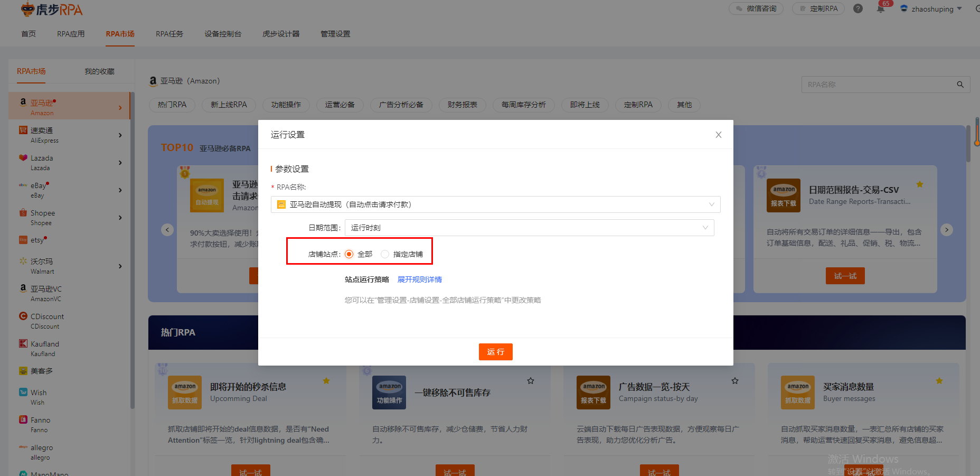Toggle favorite star on 一键移除不可售库存 card
This screenshot has width=980, height=476.
click(531, 381)
